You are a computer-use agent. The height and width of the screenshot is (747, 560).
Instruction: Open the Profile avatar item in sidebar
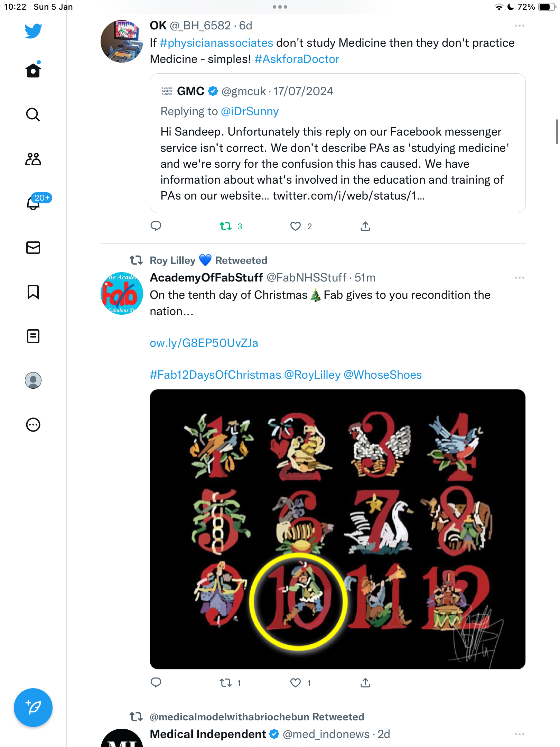33,380
